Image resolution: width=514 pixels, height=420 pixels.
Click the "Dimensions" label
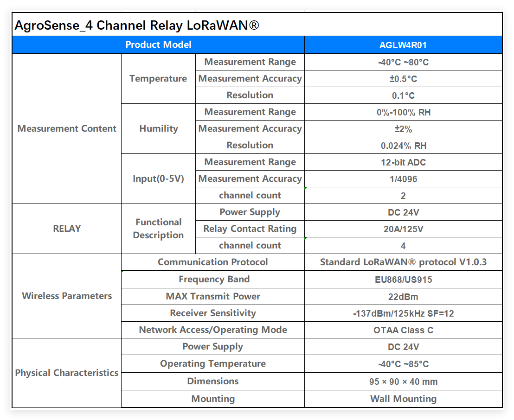(213, 382)
